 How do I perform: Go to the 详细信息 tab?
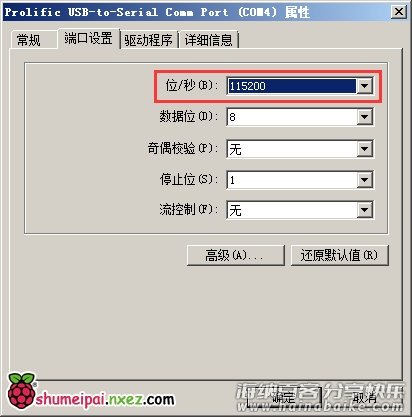pyautogui.click(x=209, y=40)
